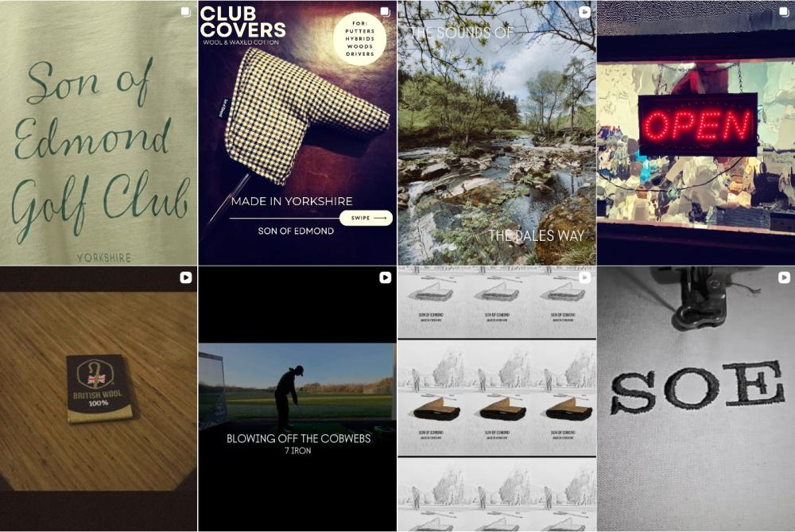Open the Son of Edmond Golf Club script post
The height and width of the screenshot is (532, 795).
[x=99, y=132]
